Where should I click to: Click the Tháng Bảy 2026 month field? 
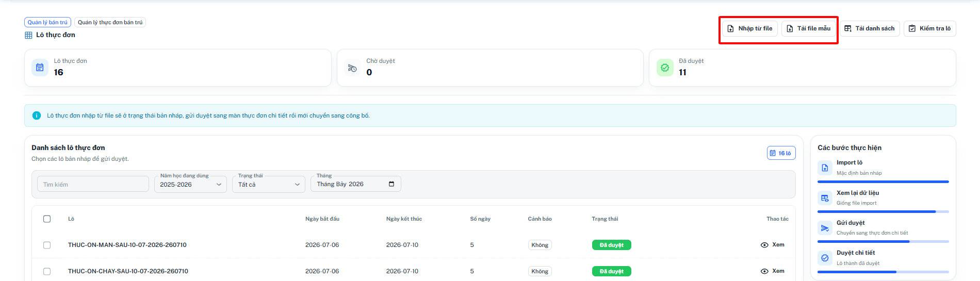click(355, 184)
